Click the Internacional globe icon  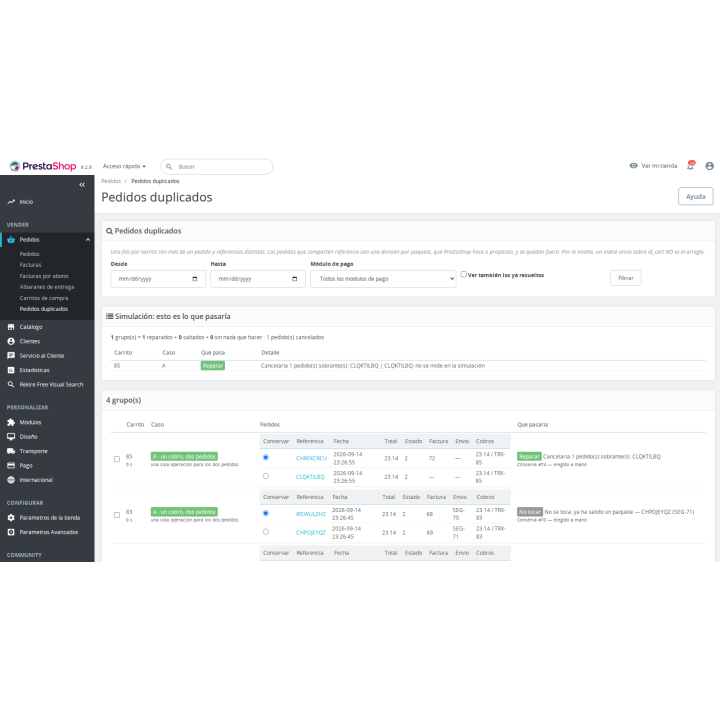[11, 480]
